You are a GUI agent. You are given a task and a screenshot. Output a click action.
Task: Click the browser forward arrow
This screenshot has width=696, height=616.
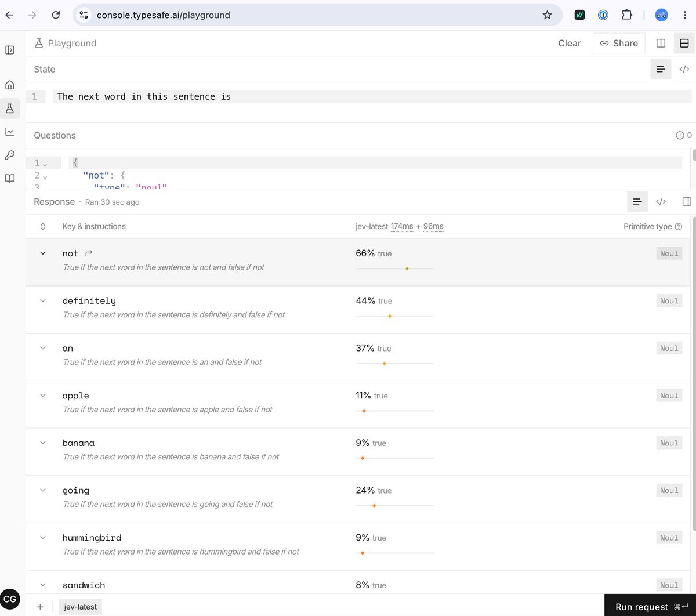(32, 15)
